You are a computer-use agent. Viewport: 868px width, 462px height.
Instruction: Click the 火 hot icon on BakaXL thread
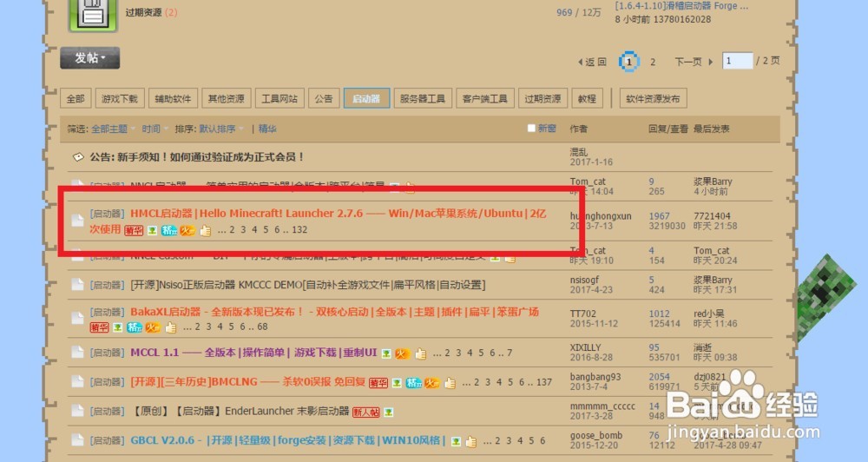click(x=153, y=327)
